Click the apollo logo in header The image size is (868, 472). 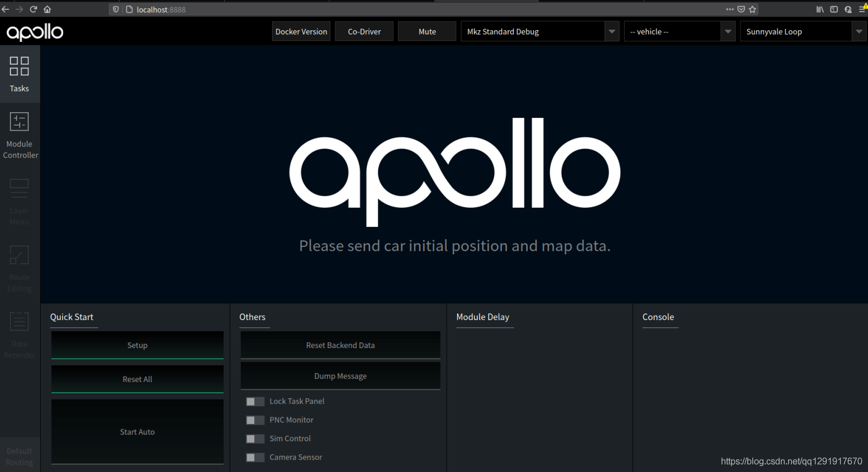pos(35,32)
